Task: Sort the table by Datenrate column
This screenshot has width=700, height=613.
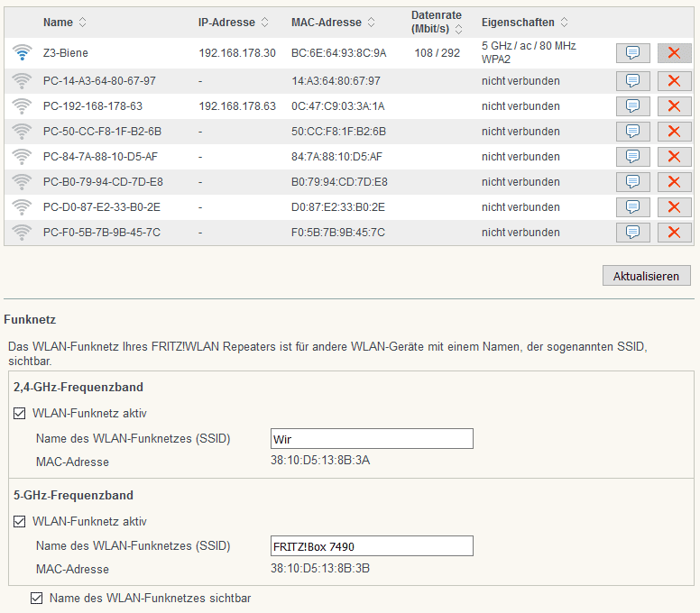Action: tap(437, 23)
